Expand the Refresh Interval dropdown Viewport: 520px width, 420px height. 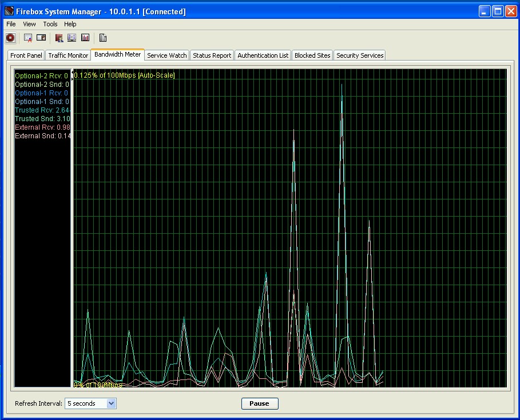(x=111, y=403)
